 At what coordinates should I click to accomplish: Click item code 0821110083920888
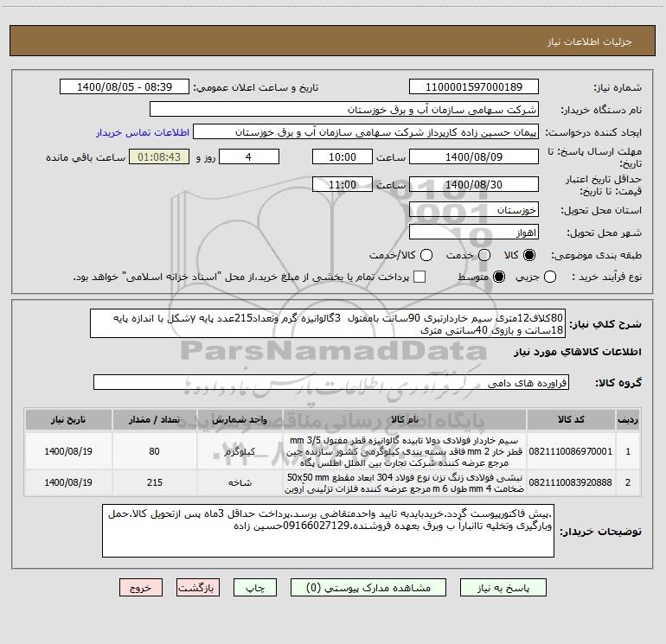pos(571,482)
